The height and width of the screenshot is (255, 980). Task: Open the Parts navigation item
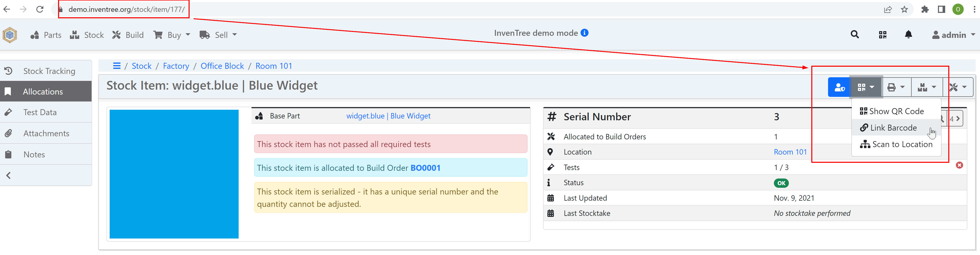coord(46,35)
